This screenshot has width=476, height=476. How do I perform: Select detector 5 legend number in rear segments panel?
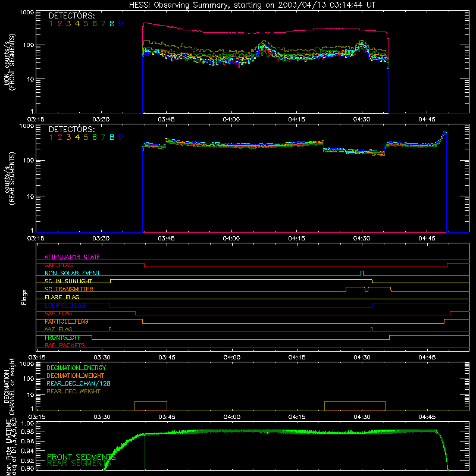[x=86, y=137]
